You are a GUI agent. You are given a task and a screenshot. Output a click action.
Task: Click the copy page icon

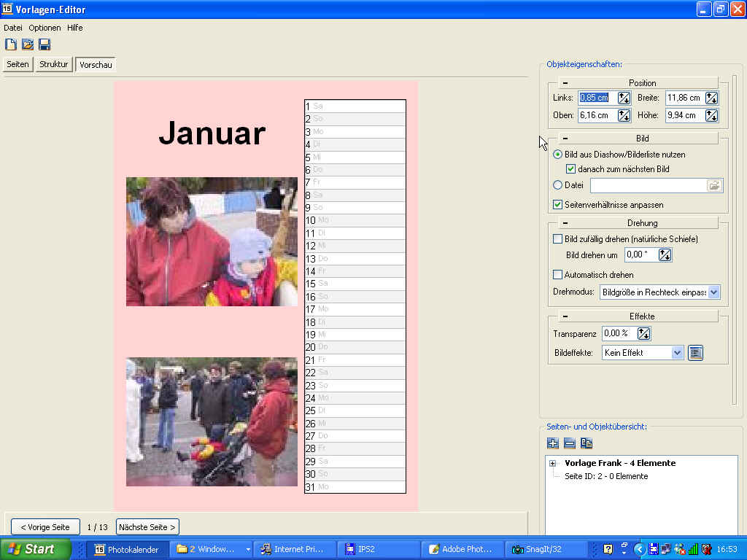coord(587,443)
